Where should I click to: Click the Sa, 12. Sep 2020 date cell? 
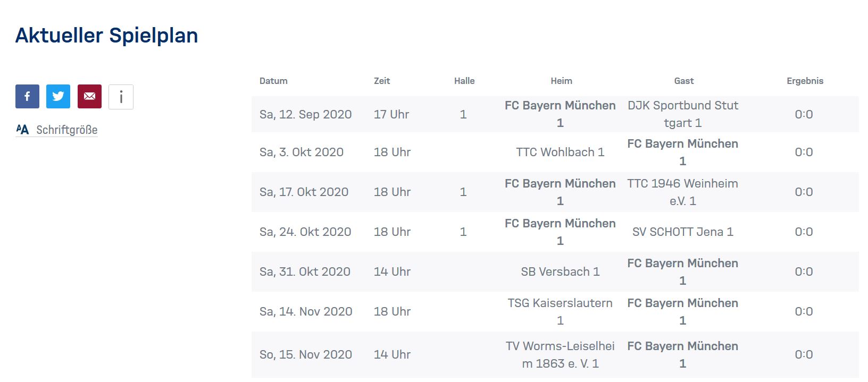[305, 115]
